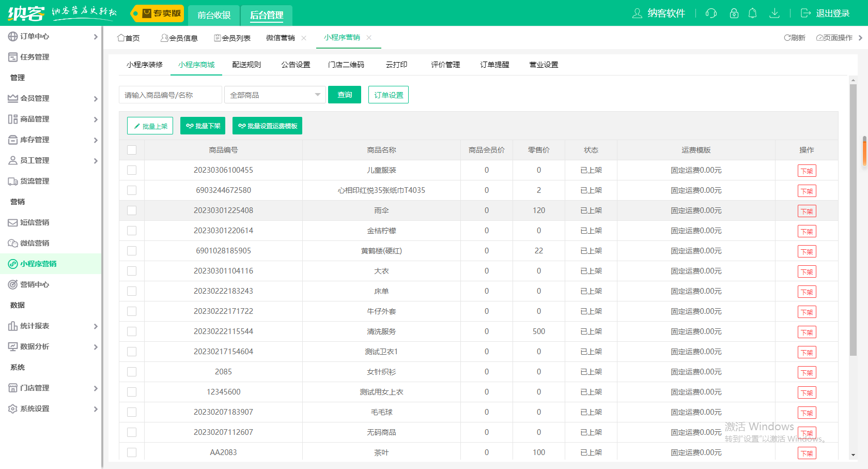The image size is (868, 469).
Task: Click the lock screen icon
Action: 734,13
